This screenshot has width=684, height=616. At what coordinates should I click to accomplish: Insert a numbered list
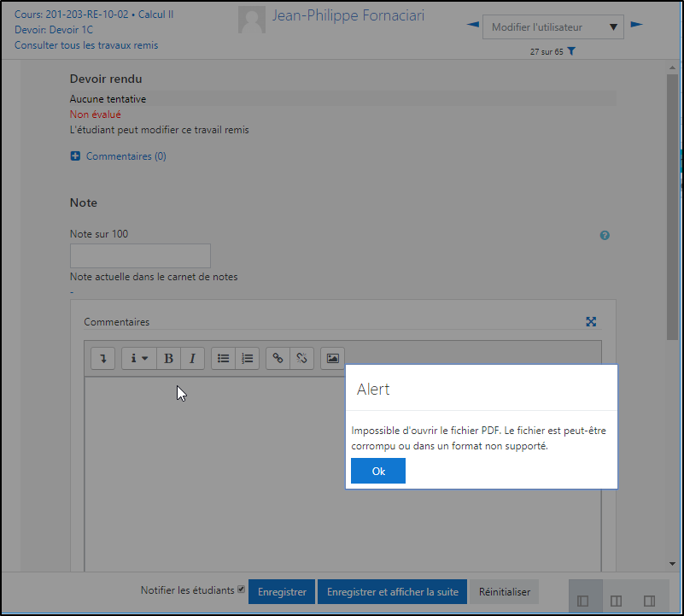pos(247,359)
